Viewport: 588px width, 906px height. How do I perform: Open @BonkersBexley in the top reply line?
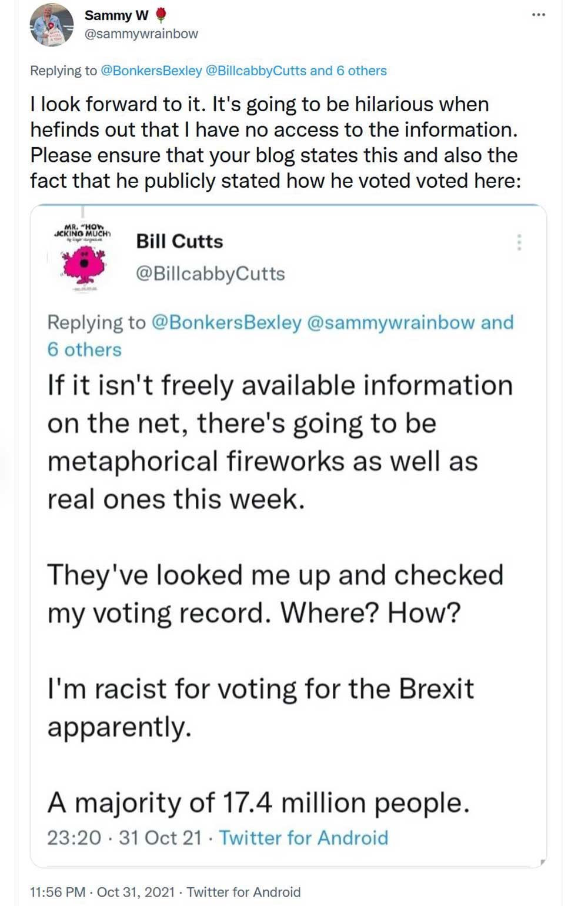[x=151, y=71]
